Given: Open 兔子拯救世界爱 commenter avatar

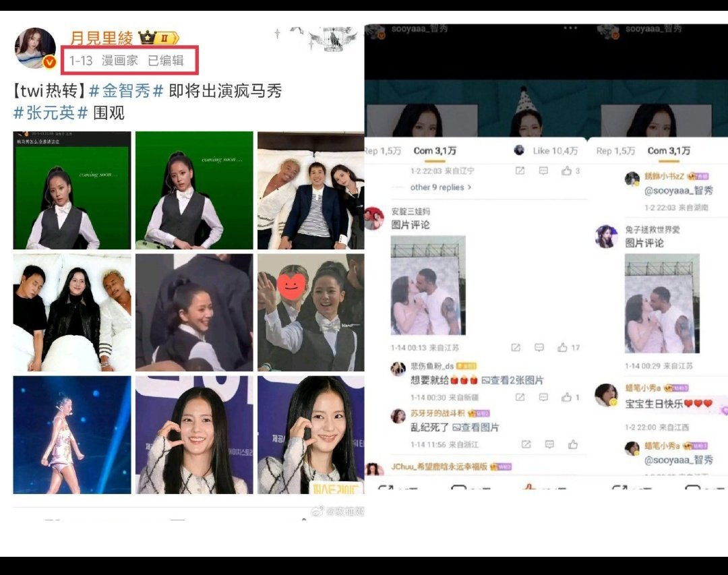Looking at the screenshot, I should tap(607, 236).
